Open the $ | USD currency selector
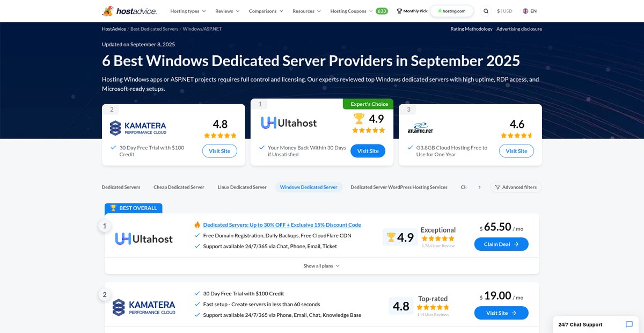The image size is (644, 333). [504, 11]
